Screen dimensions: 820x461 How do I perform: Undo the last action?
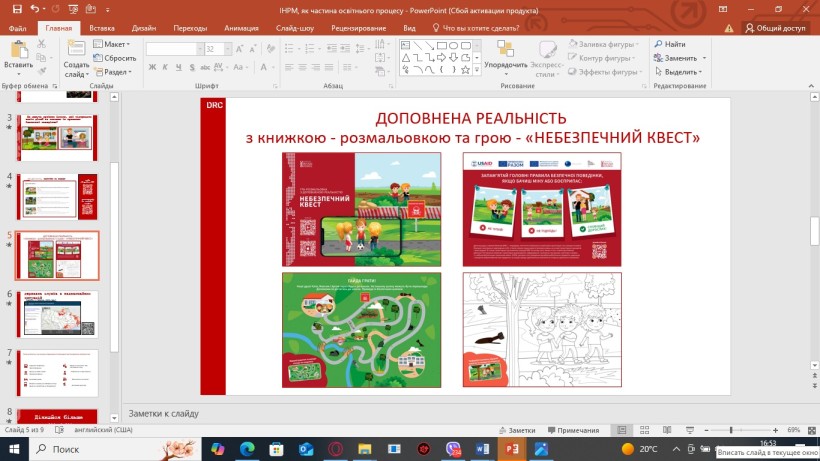pos(35,9)
